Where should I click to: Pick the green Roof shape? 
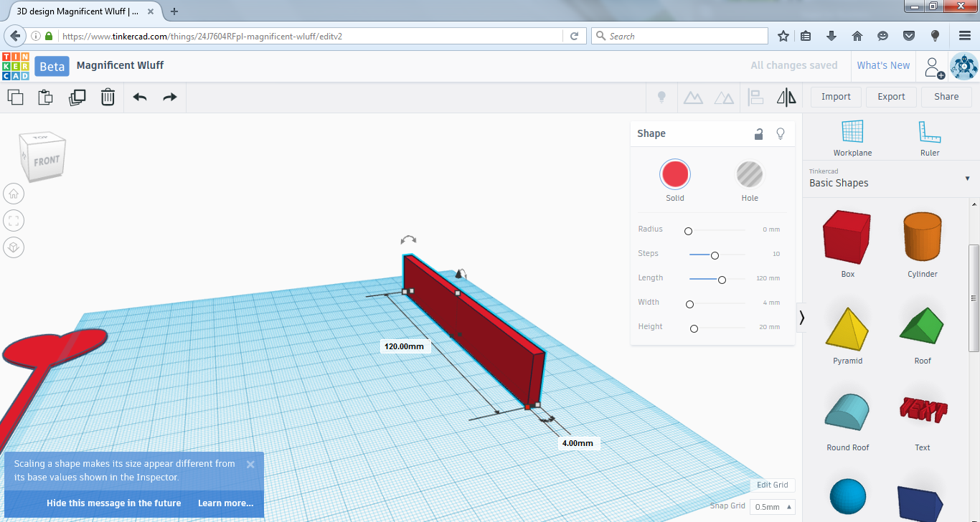(923, 327)
